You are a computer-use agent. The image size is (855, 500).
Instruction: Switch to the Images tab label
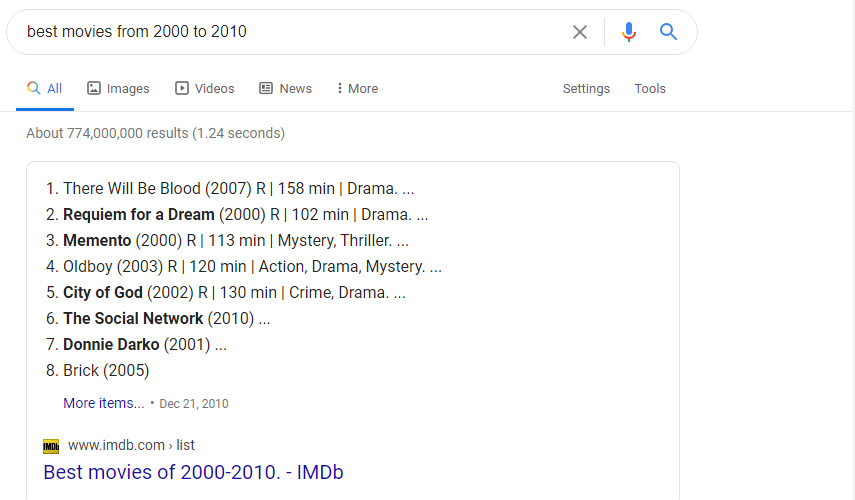(x=128, y=88)
